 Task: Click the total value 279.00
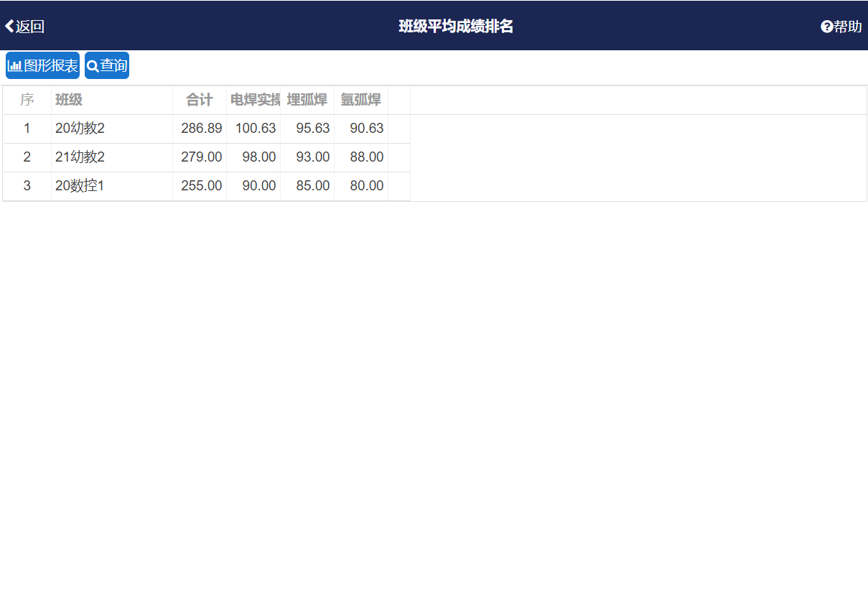[200, 157]
